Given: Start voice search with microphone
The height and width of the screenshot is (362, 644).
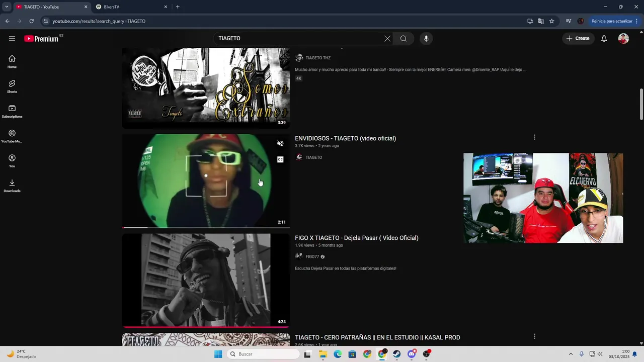Looking at the screenshot, I should tap(426, 38).
